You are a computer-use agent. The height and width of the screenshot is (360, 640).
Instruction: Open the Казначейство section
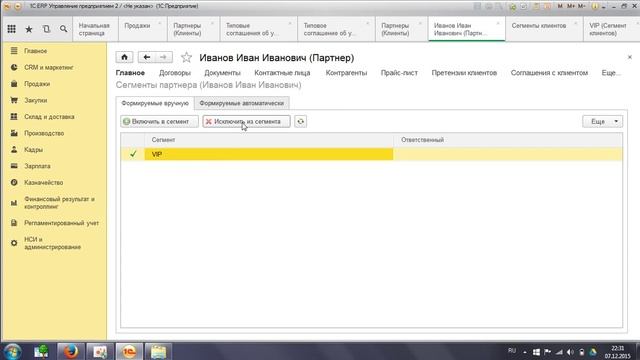[x=44, y=182]
